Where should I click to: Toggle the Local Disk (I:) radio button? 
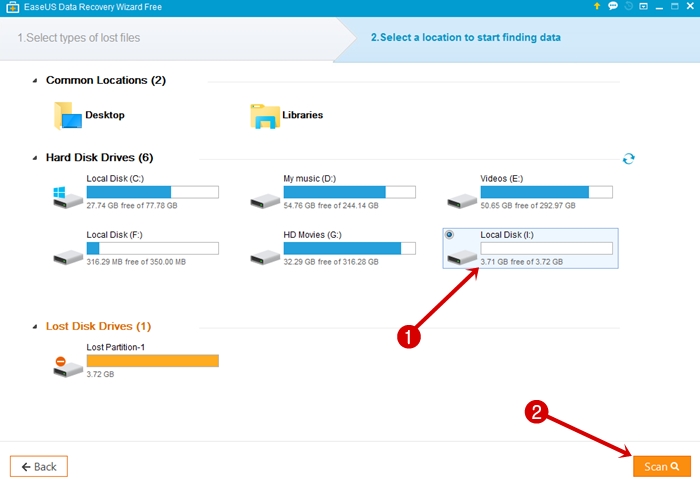click(449, 234)
